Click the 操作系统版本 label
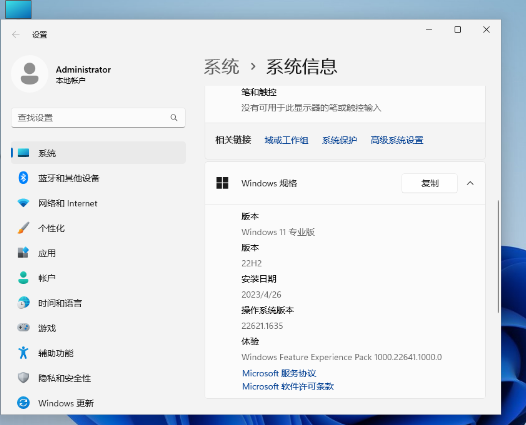The width and height of the screenshot is (526, 425). coord(268,310)
